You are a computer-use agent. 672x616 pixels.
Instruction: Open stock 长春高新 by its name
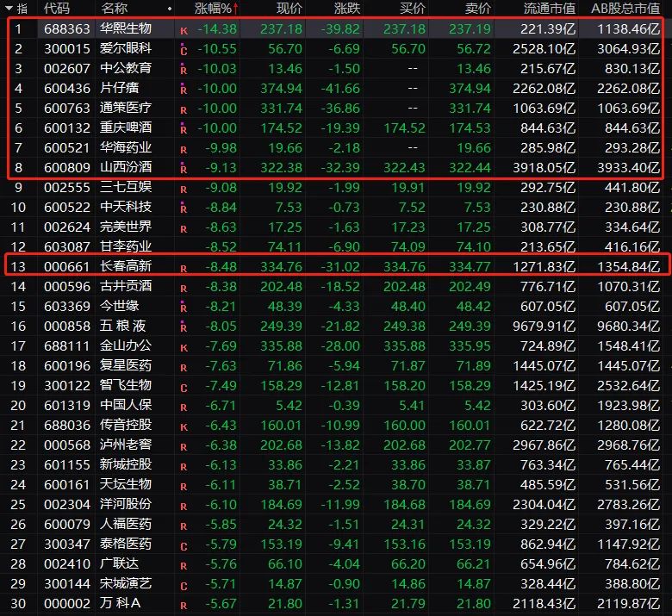click(126, 267)
